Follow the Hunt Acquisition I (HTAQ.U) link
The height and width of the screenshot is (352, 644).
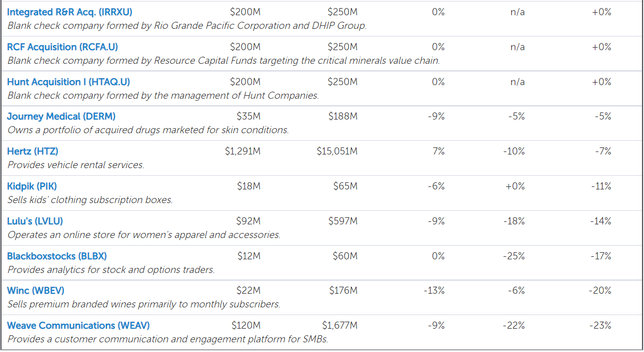point(69,82)
